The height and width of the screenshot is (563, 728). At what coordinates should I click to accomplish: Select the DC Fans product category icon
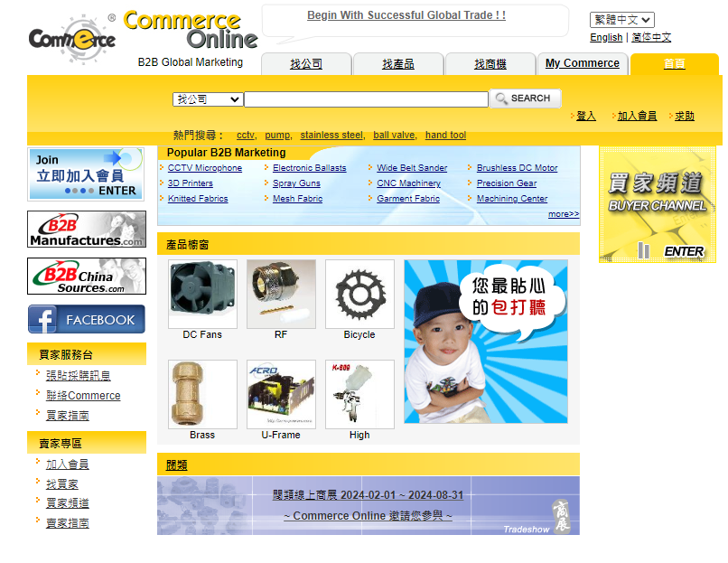point(201,294)
